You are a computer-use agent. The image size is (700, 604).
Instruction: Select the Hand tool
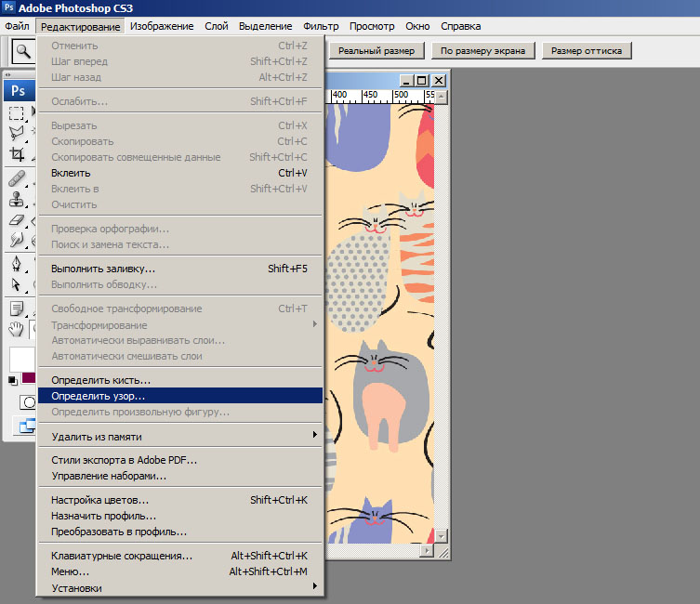[17, 329]
